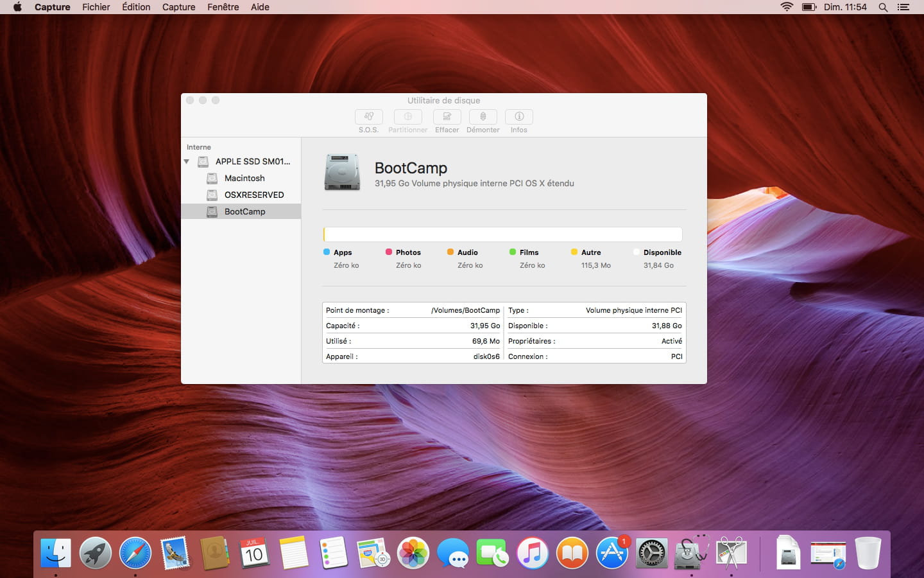
Task: Open iBooks from the Dock
Action: (572, 553)
